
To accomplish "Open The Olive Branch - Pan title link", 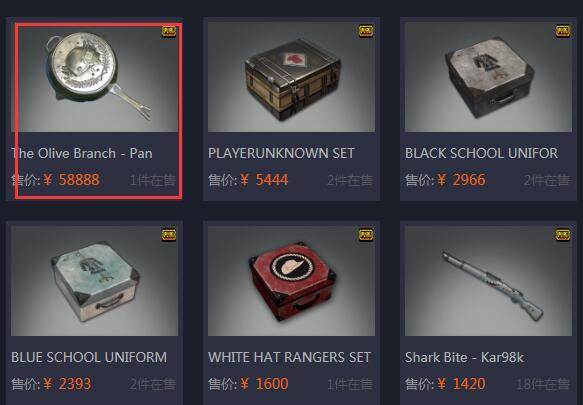I will pos(82,153).
